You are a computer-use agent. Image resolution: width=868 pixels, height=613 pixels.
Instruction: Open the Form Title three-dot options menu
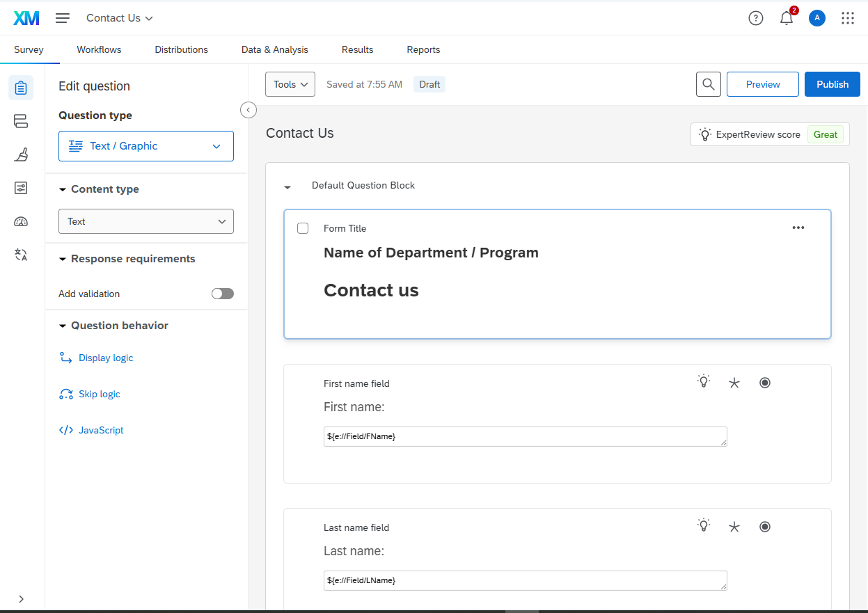pos(798,228)
